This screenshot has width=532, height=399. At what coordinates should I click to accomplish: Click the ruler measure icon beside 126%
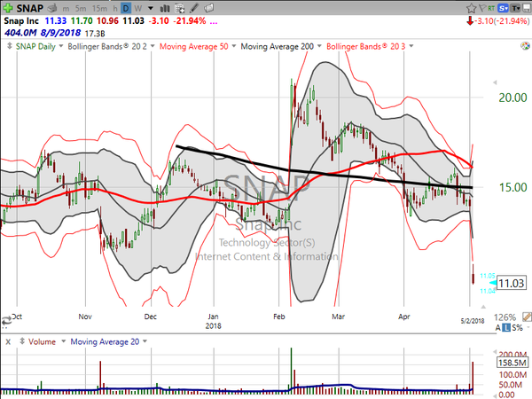coord(527,317)
